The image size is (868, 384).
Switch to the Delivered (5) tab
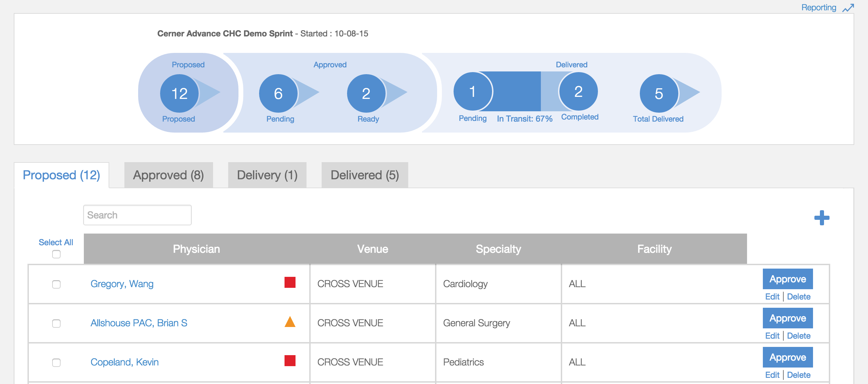coord(365,175)
